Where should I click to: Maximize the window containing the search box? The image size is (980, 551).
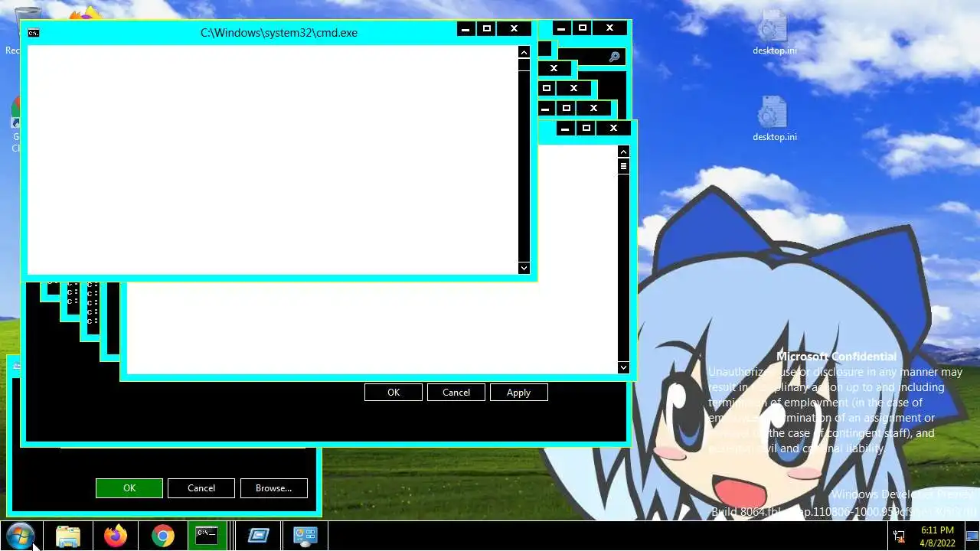pos(582,28)
